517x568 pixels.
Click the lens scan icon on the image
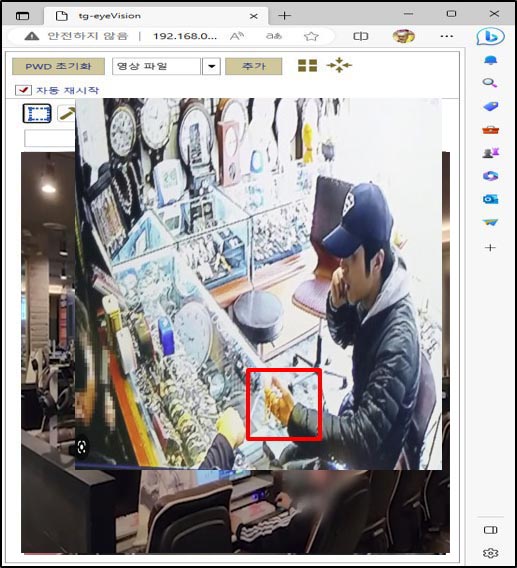[x=82, y=448]
